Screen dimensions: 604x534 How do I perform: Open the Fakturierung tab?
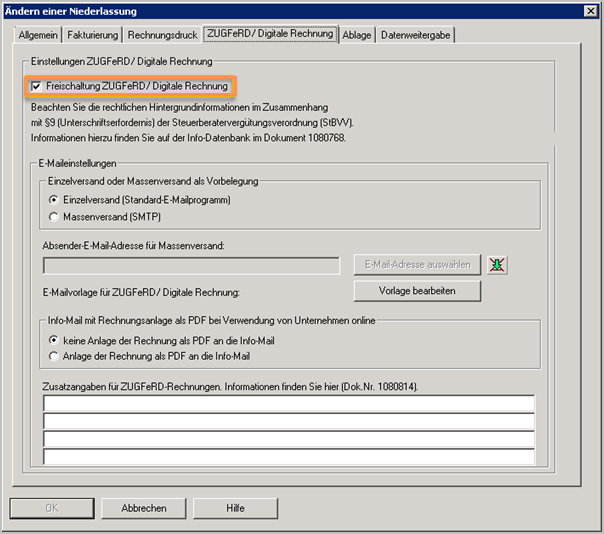92,35
